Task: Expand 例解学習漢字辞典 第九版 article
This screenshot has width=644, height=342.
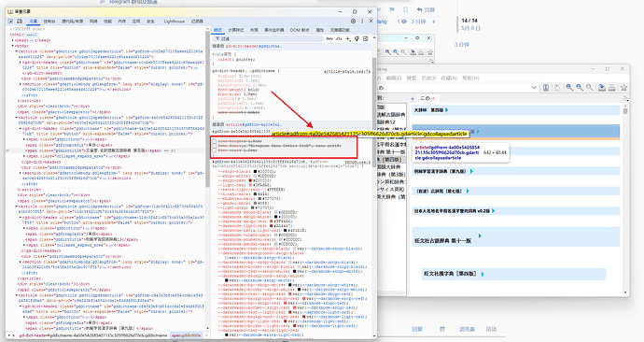Action: click(471, 171)
